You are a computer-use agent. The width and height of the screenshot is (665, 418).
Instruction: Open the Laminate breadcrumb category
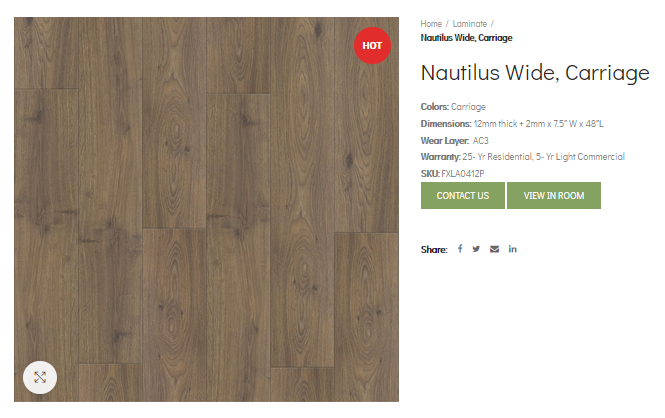(469, 24)
